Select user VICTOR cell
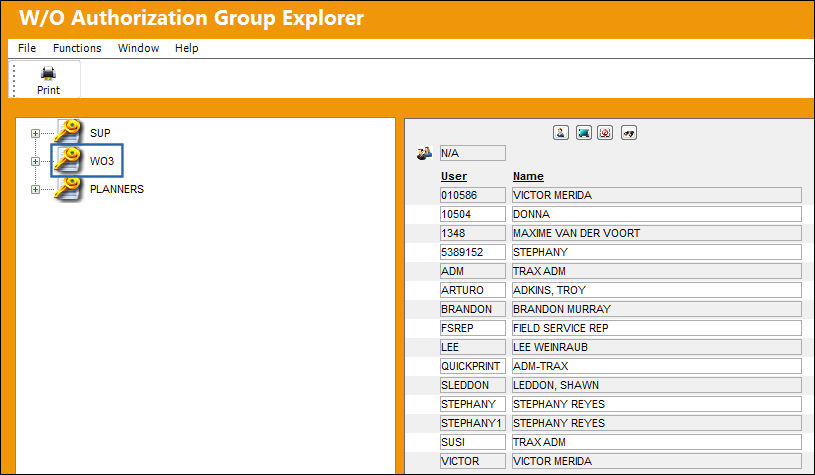The width and height of the screenshot is (815, 475). tap(472, 461)
